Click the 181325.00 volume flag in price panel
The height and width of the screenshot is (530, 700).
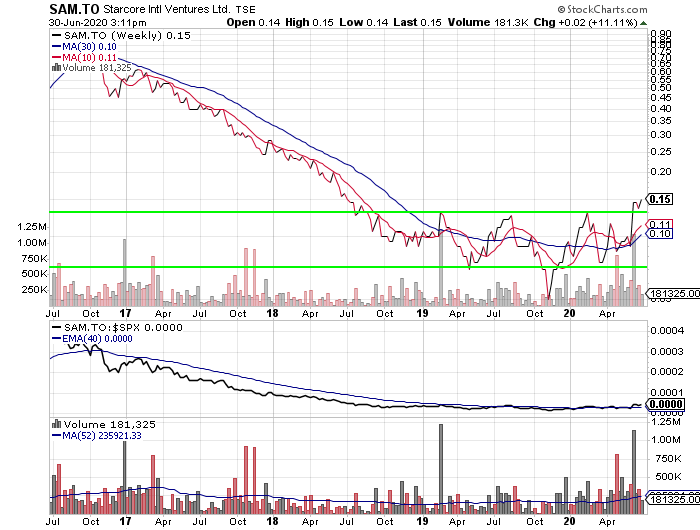tap(674, 293)
